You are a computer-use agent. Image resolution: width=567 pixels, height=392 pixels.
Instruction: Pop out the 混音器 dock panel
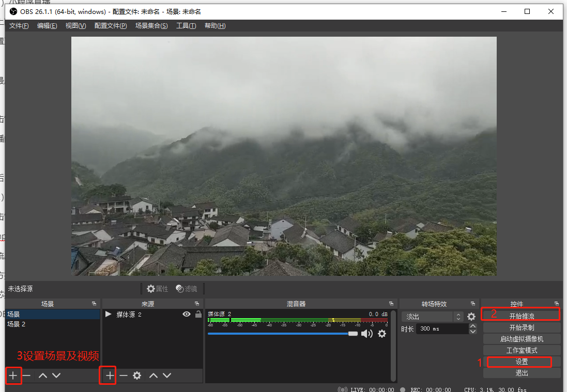point(391,304)
